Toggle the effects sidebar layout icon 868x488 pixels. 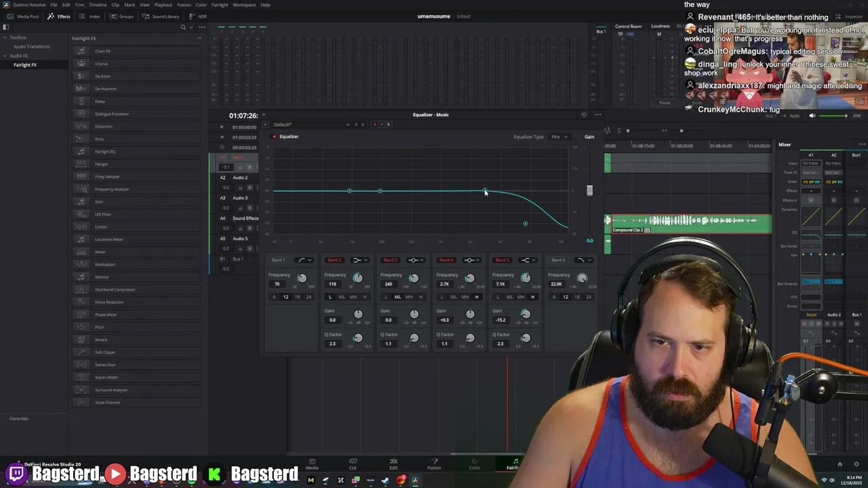[x=6, y=27]
